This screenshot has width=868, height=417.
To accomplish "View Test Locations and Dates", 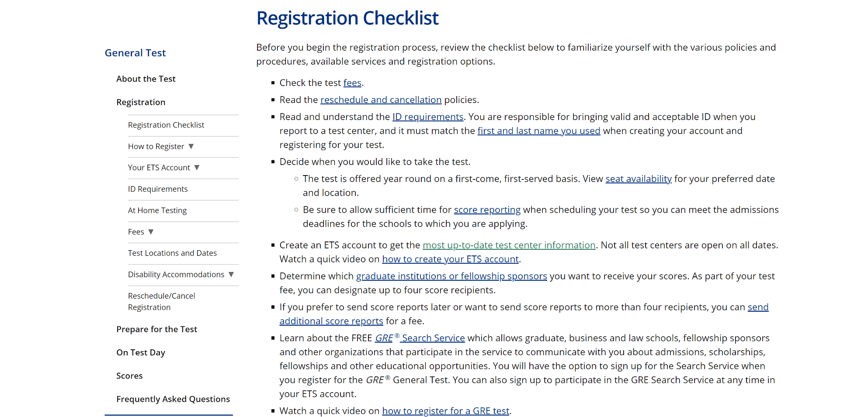I will [172, 253].
